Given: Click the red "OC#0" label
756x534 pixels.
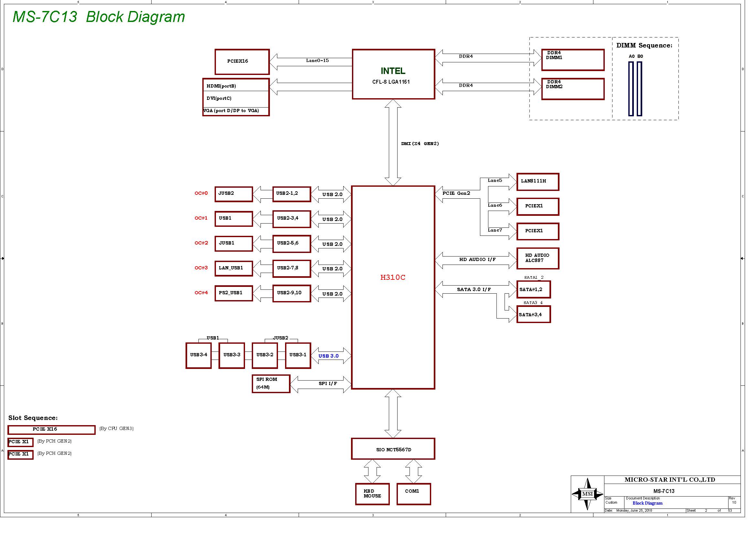Looking at the screenshot, I should tap(201, 193).
